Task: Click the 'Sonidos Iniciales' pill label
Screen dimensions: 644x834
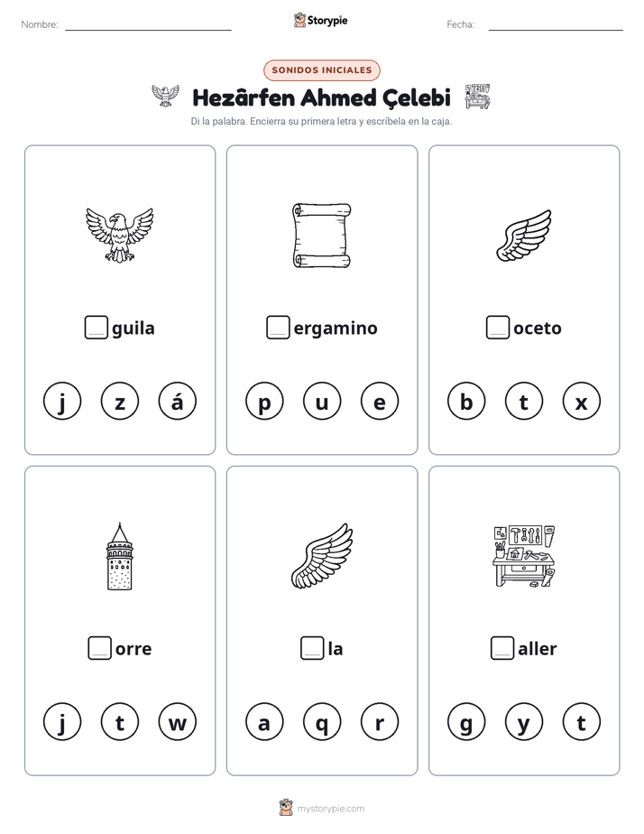Action: coord(322,70)
